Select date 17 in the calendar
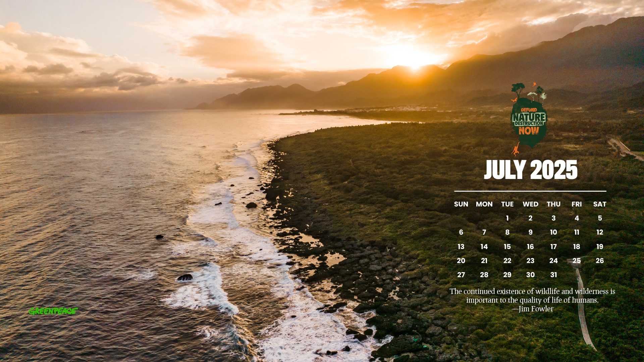The height and width of the screenshot is (362, 644). (553, 247)
